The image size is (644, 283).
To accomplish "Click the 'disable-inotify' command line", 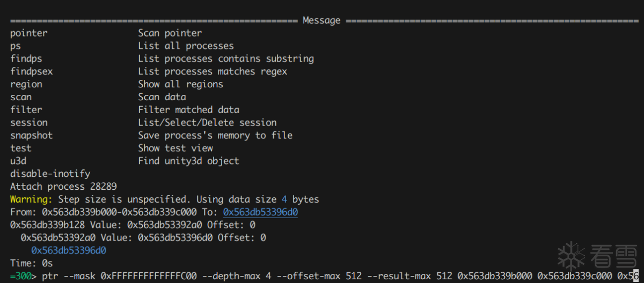I will [x=50, y=174].
